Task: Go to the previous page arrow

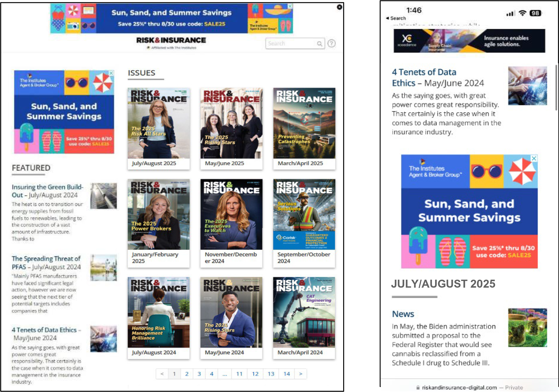Action: [162, 374]
